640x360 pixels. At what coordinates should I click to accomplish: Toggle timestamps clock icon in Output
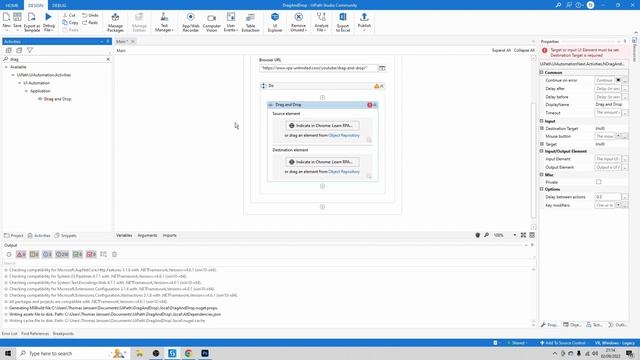(x=9, y=254)
